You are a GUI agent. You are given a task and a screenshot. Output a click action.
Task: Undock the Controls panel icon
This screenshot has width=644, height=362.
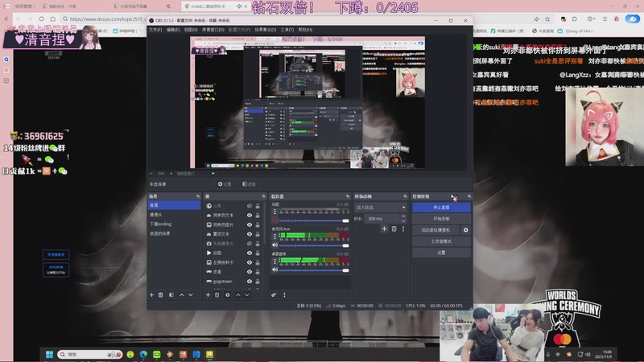(469, 196)
